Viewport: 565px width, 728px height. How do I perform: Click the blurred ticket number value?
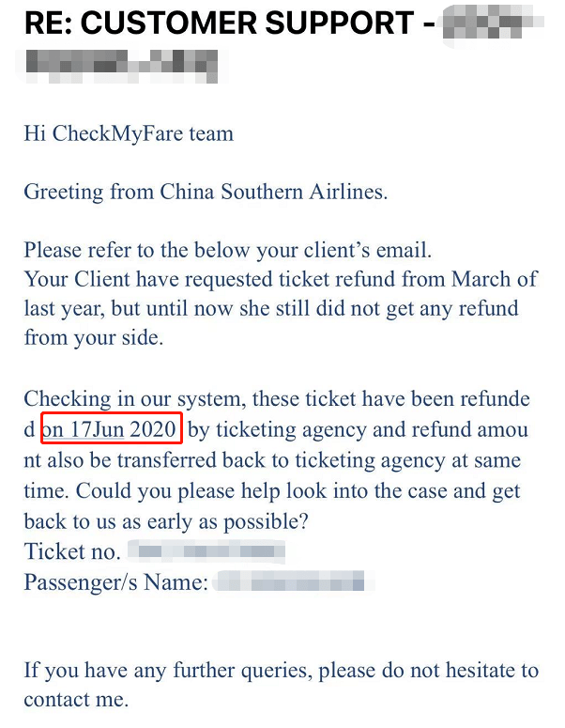(206, 551)
